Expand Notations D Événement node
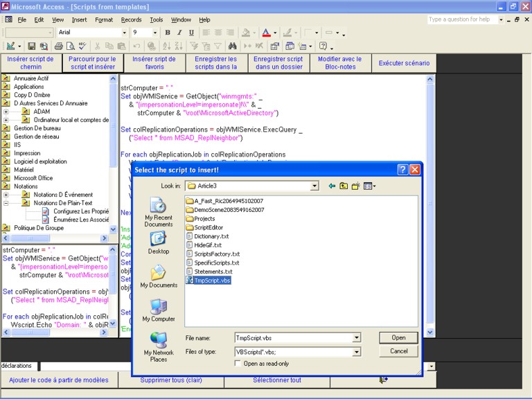 tap(6, 195)
